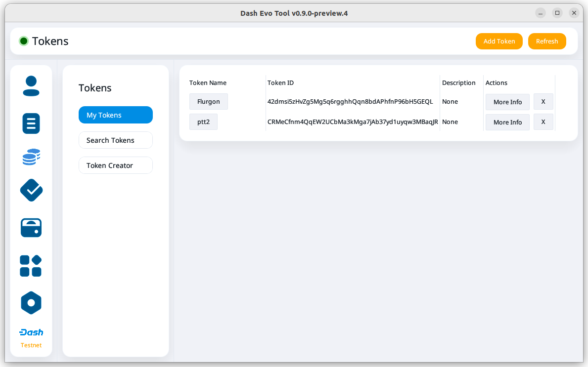Open the checkmark diamond icon in sidebar
Viewport: 588px width, 367px height.
[31, 190]
